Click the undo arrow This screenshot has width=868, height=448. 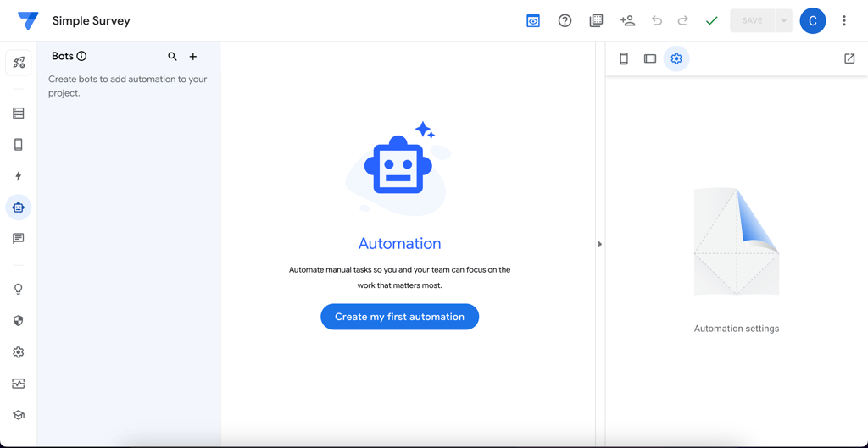tap(657, 21)
